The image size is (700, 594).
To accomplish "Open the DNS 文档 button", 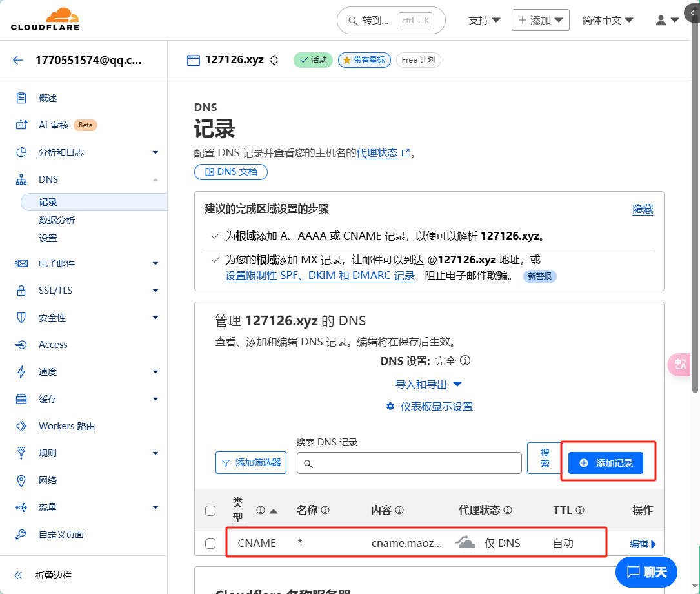I will pos(231,172).
